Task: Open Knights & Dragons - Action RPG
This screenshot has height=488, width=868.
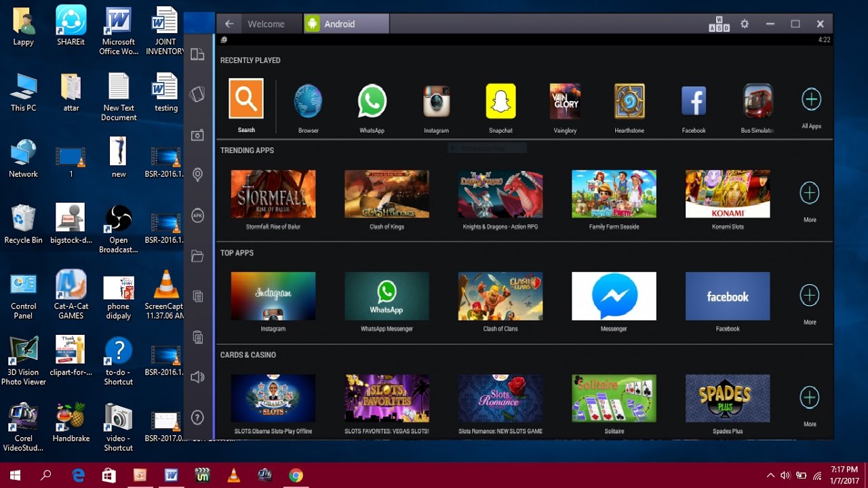Action: pyautogui.click(x=500, y=194)
